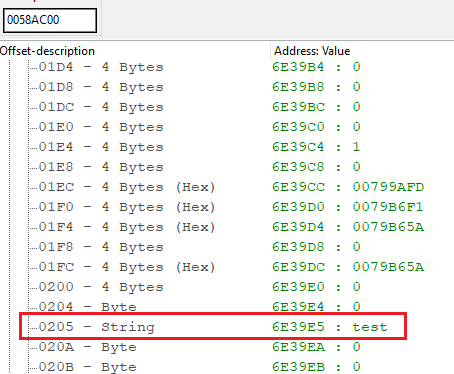Click the string value test at 6E39E5
454x374 pixels.
[370, 327]
